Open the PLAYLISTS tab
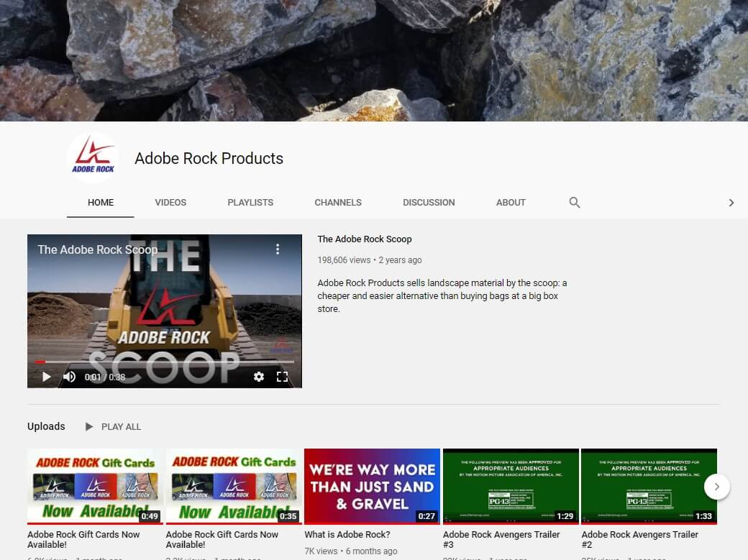 [250, 202]
